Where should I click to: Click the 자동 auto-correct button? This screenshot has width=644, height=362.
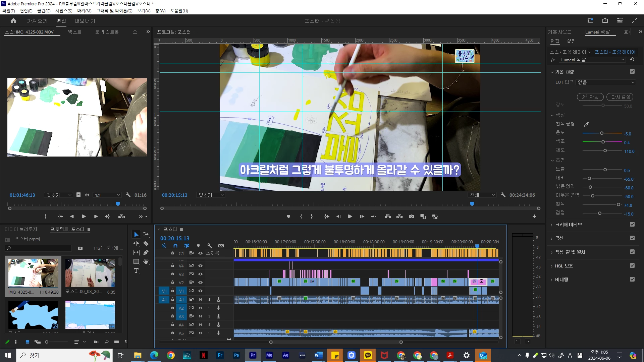coord(590,97)
